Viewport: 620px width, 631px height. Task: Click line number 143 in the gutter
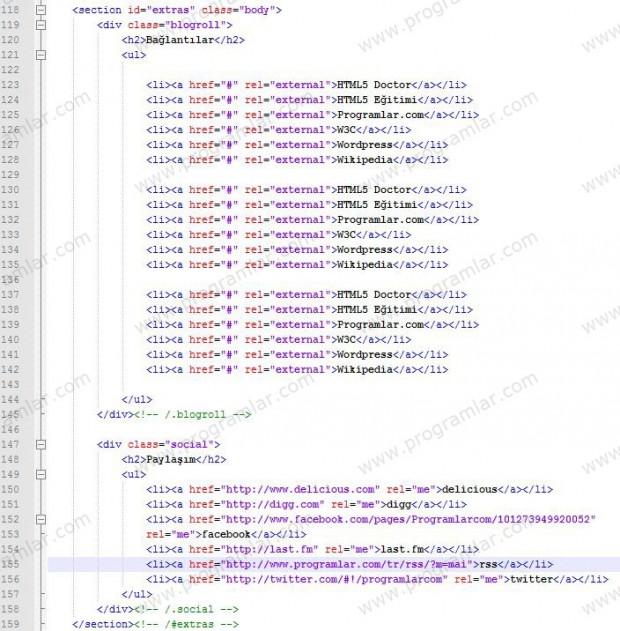tap(10, 384)
